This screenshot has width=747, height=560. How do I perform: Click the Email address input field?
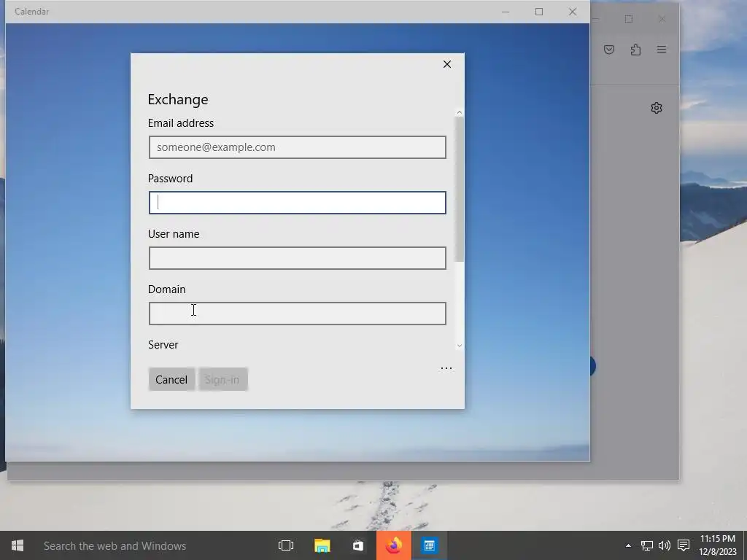298,147
